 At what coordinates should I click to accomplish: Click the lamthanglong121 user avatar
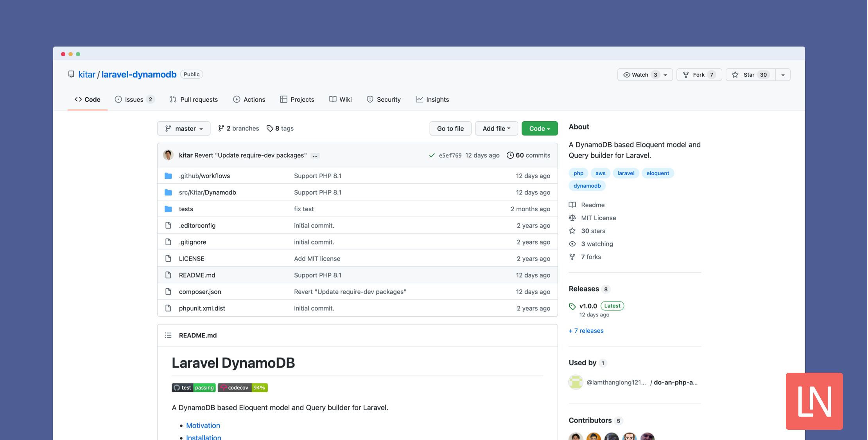[576, 382]
